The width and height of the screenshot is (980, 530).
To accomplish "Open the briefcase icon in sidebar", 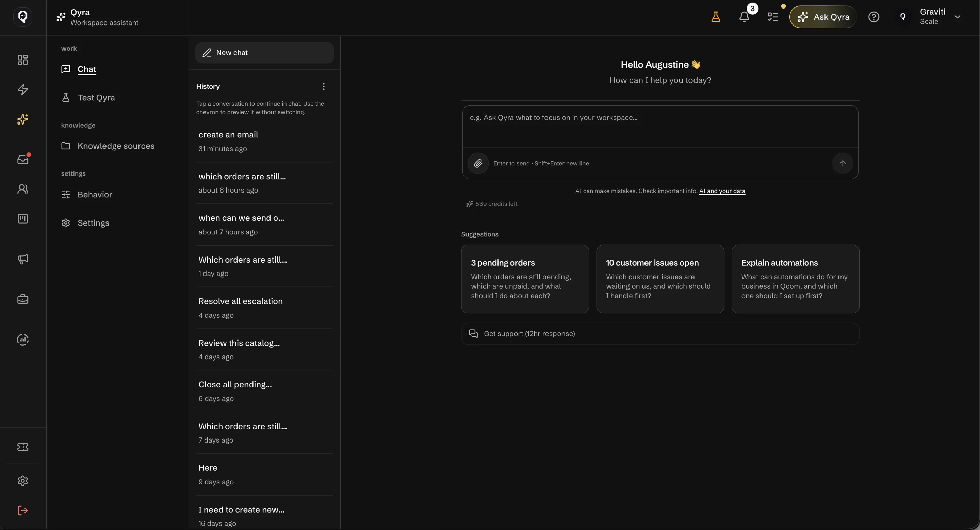I will point(23,299).
